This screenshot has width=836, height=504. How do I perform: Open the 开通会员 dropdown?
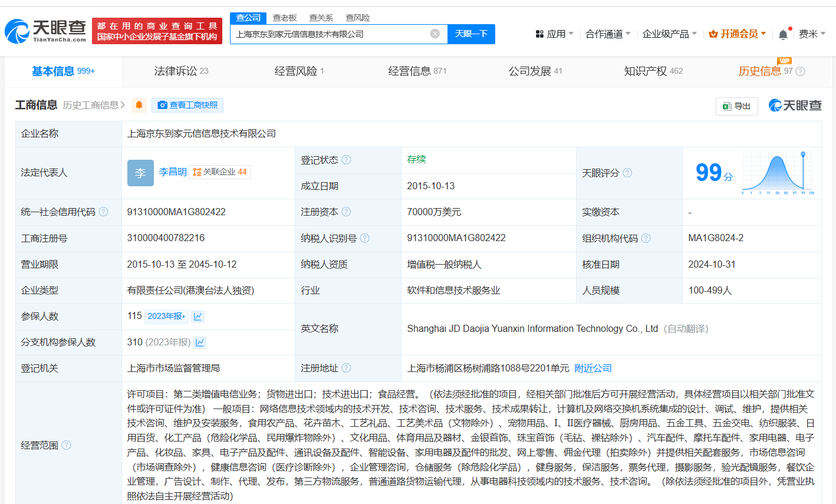point(738,34)
